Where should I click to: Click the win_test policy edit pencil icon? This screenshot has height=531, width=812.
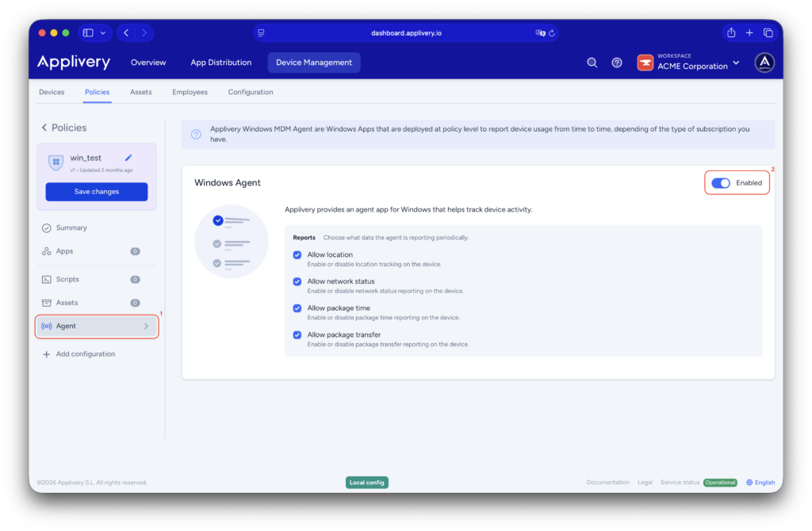click(127, 158)
